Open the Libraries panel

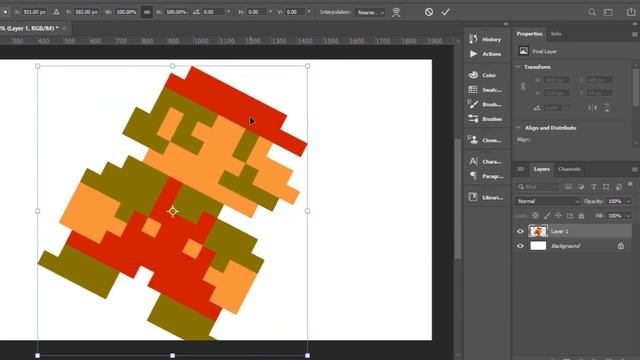coord(485,197)
